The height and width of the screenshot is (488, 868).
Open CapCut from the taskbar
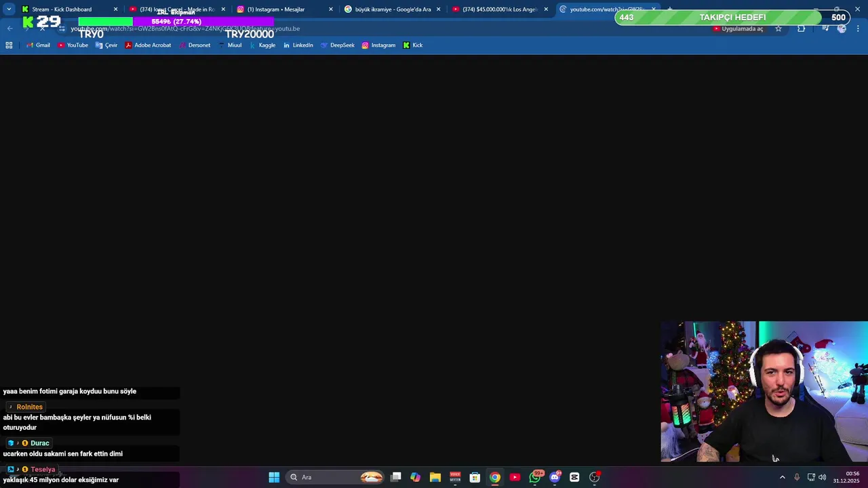point(574,477)
